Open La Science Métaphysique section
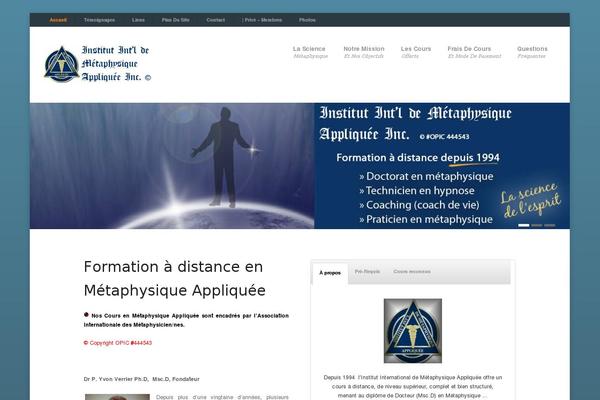 click(x=310, y=52)
